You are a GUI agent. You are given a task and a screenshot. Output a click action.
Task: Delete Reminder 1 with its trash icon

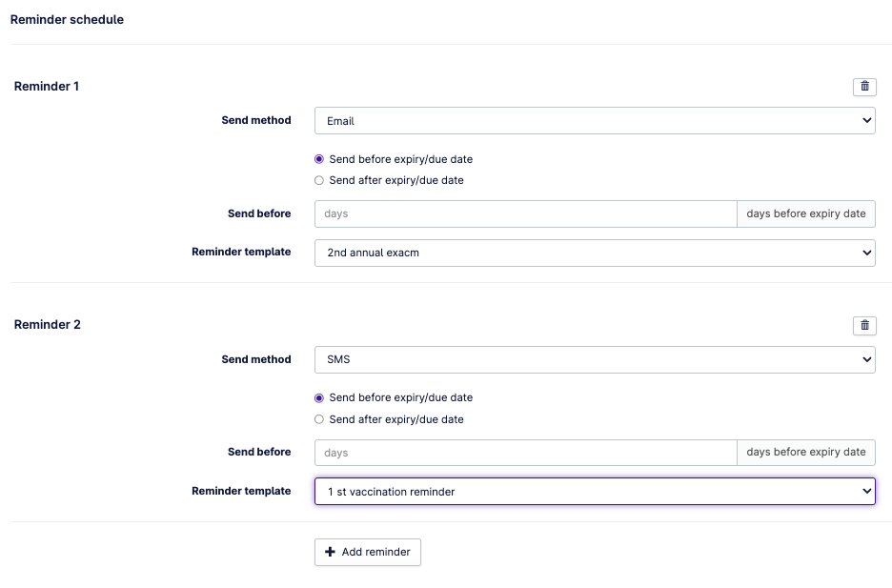[864, 87]
